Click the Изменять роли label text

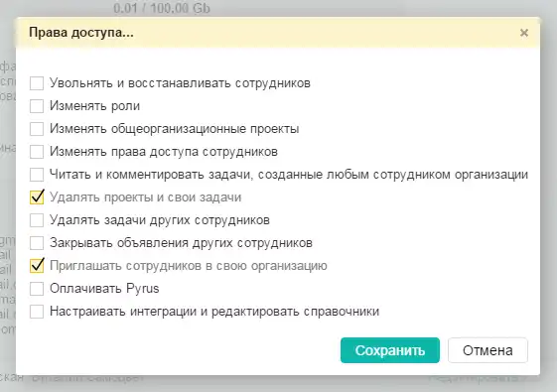(95, 106)
